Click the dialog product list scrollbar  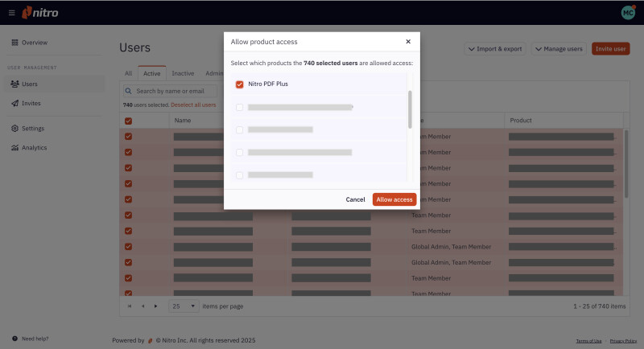pos(411,109)
